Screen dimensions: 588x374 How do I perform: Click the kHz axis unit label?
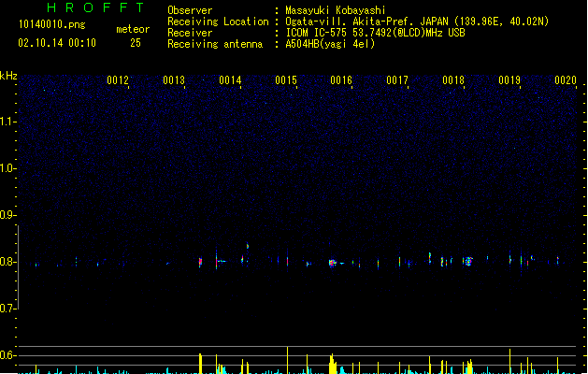[x=8, y=76]
